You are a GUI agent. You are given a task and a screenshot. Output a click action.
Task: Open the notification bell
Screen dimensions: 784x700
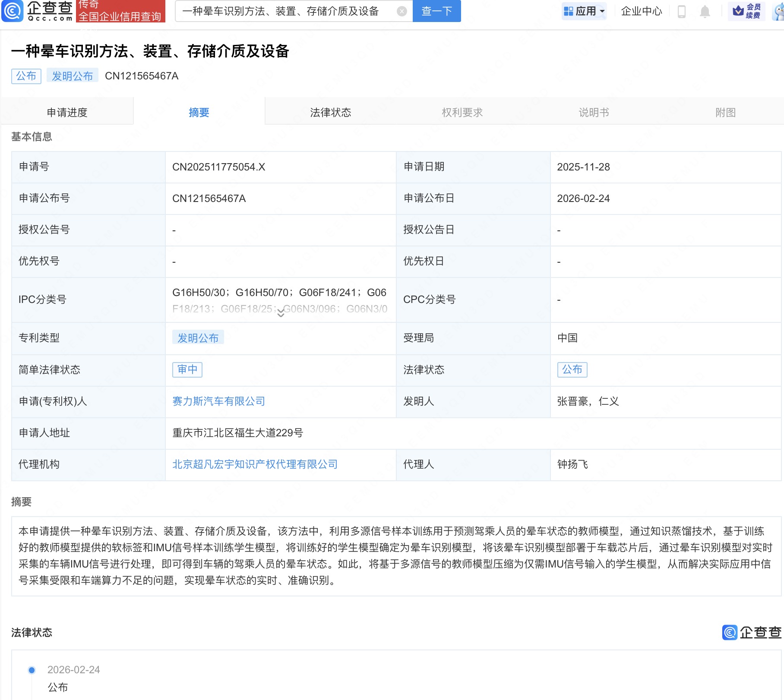[705, 11]
